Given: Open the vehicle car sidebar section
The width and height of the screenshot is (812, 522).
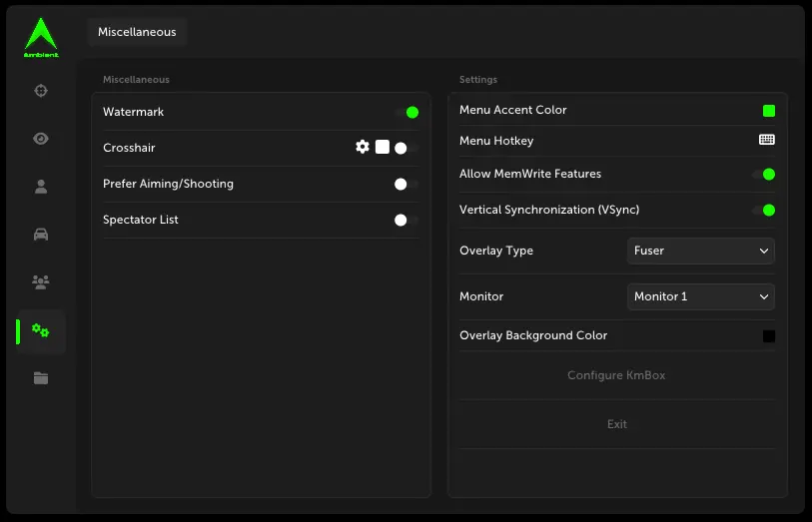Looking at the screenshot, I should pyautogui.click(x=41, y=235).
